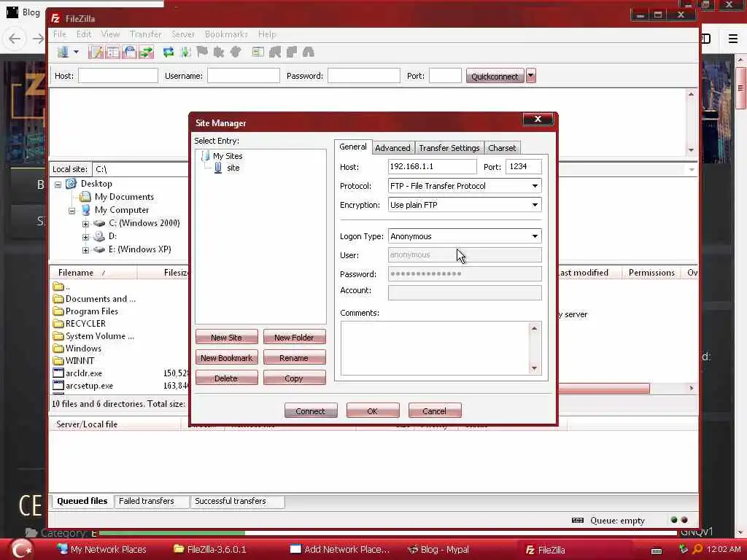
Task: Open My Network Places taskbar item
Action: click(x=101, y=549)
